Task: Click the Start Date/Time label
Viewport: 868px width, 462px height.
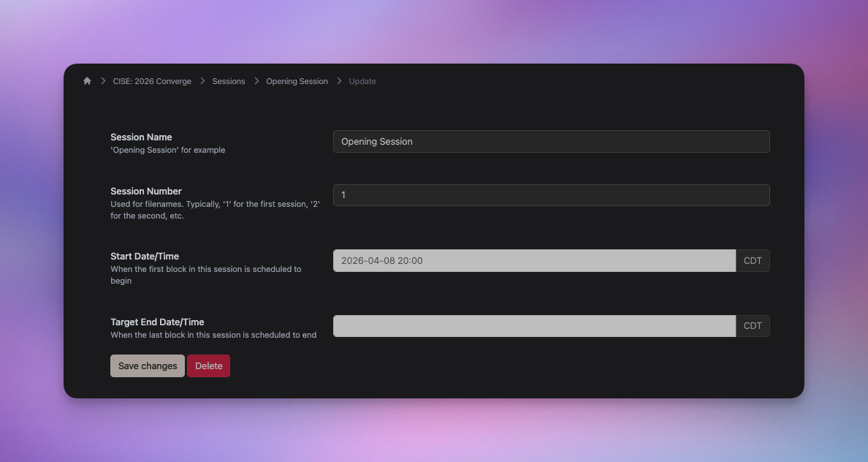Action: 145,256
